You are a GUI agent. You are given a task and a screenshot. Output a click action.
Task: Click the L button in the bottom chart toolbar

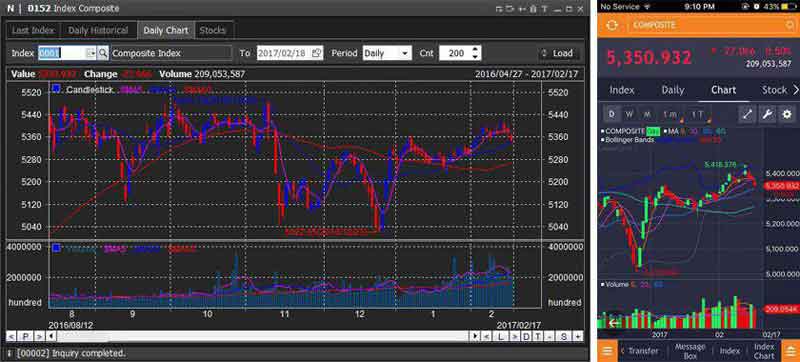coord(501,337)
